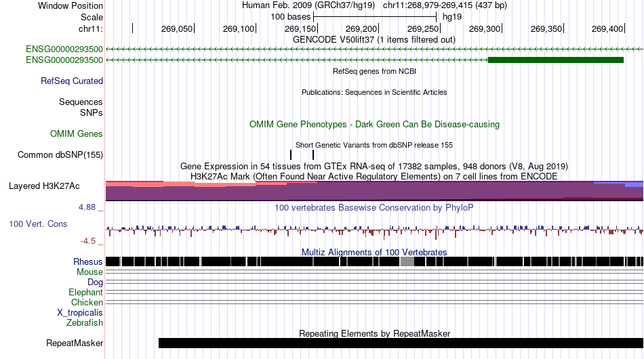The width and height of the screenshot is (644, 359).
Task: Click the 269,400 ruler position
Action: (607, 28)
